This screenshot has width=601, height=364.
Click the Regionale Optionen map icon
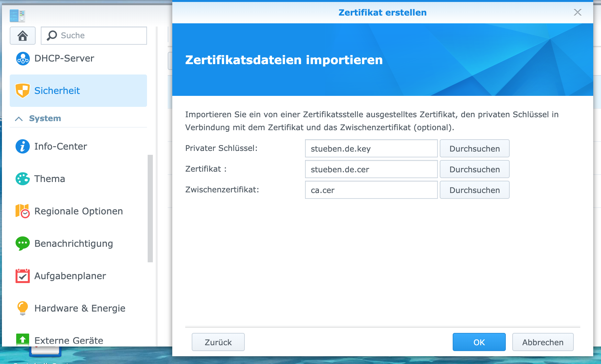pos(23,211)
